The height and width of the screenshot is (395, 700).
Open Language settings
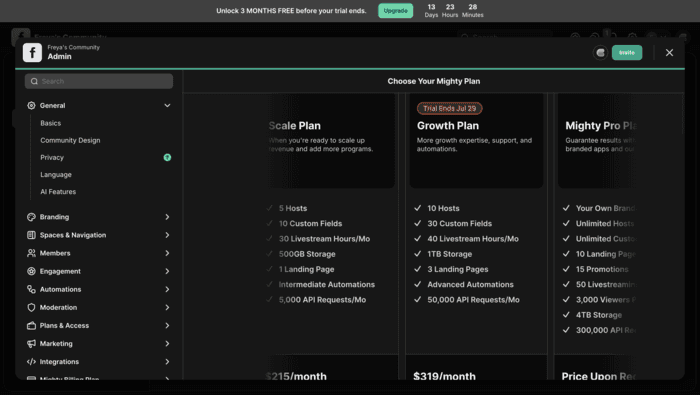(56, 175)
